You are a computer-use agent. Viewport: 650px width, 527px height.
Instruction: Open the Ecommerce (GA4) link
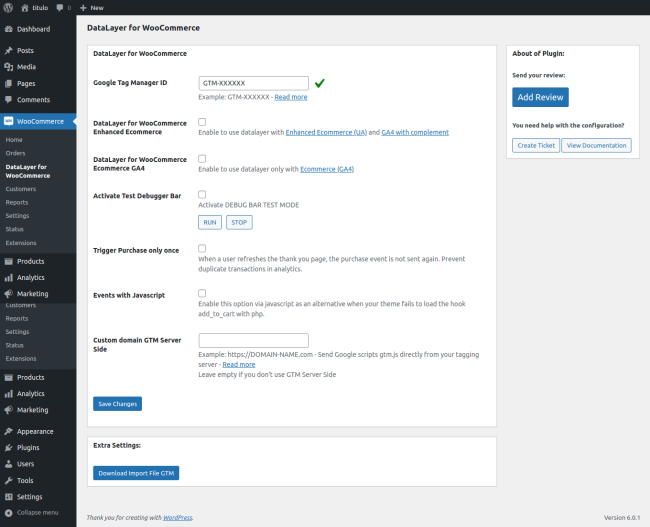(x=327, y=169)
